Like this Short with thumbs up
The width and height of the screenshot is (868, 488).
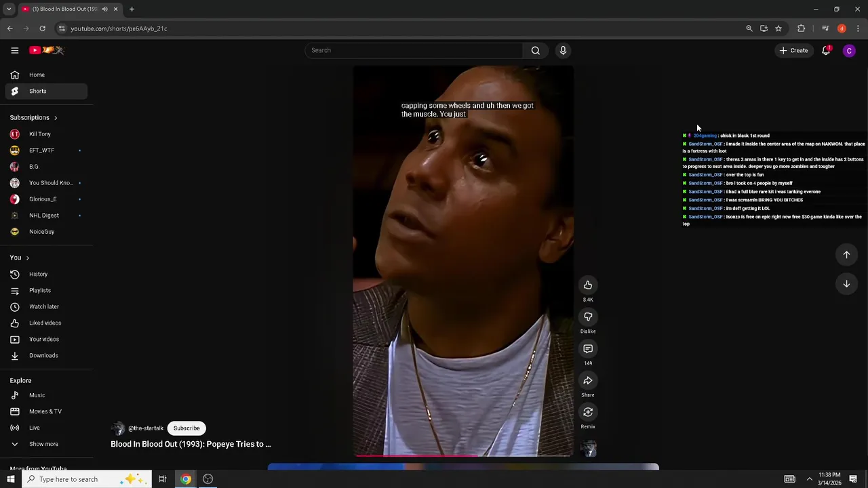point(588,285)
